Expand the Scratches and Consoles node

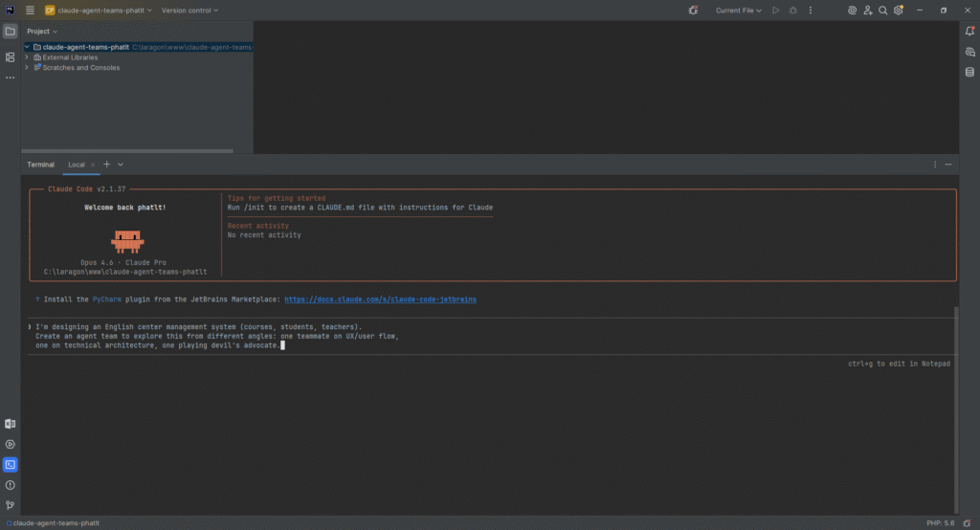[x=27, y=68]
